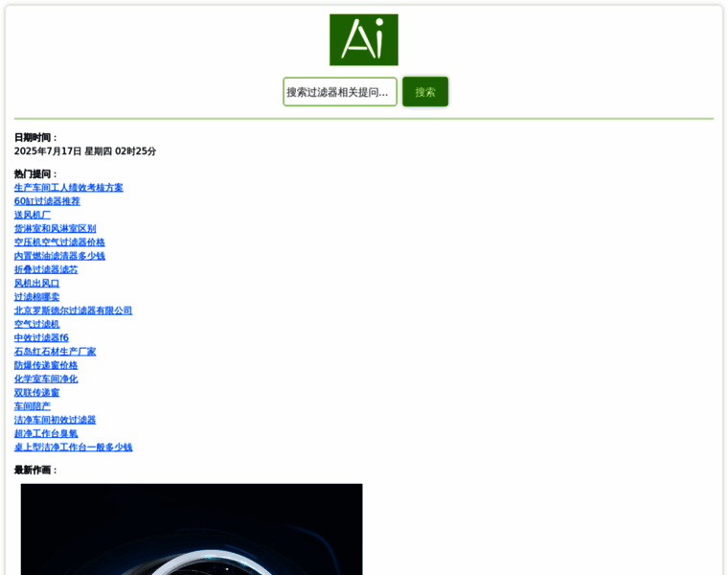Open the 60缸过滤器推荐 link
Image resolution: width=728 pixels, height=575 pixels.
pos(47,201)
